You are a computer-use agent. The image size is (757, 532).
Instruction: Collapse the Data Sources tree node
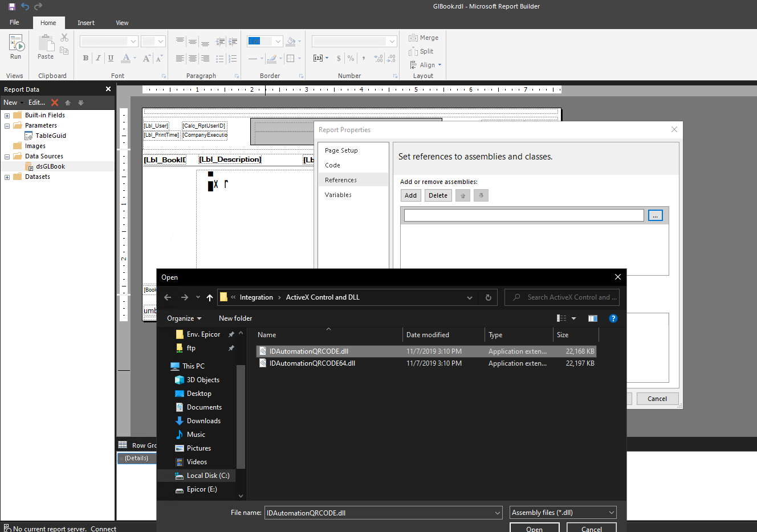point(7,157)
